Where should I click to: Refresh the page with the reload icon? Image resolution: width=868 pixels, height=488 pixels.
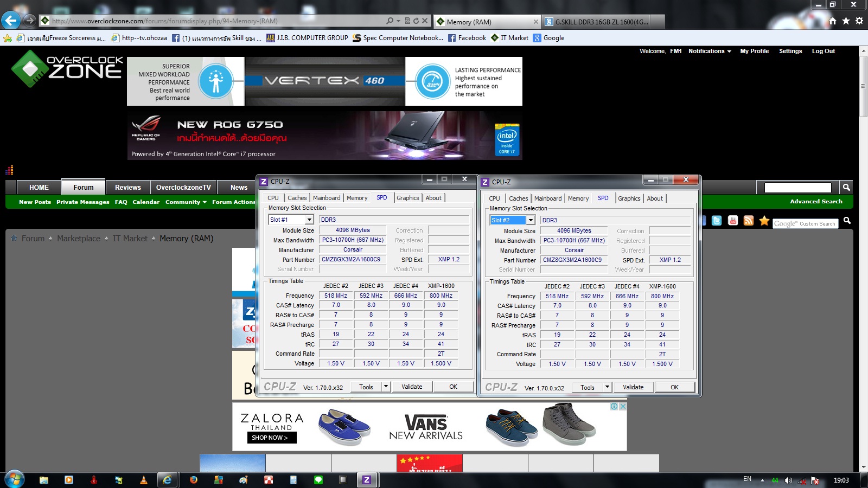pyautogui.click(x=416, y=21)
